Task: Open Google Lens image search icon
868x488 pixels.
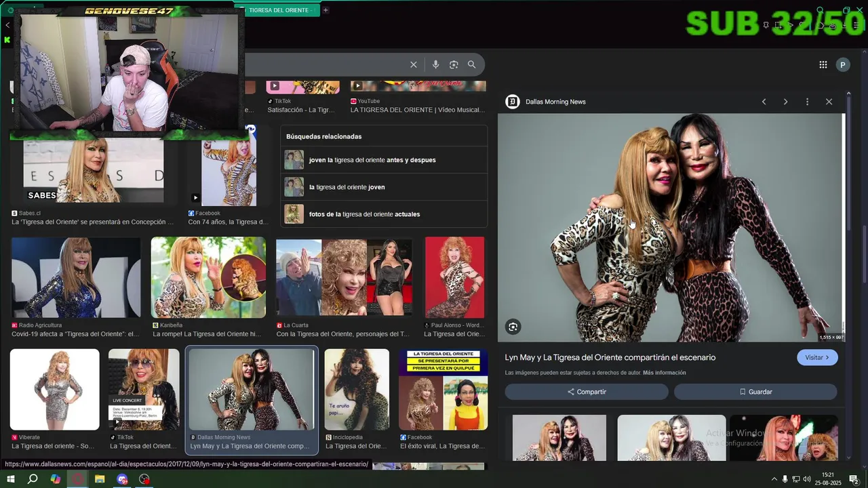Action: coord(454,64)
